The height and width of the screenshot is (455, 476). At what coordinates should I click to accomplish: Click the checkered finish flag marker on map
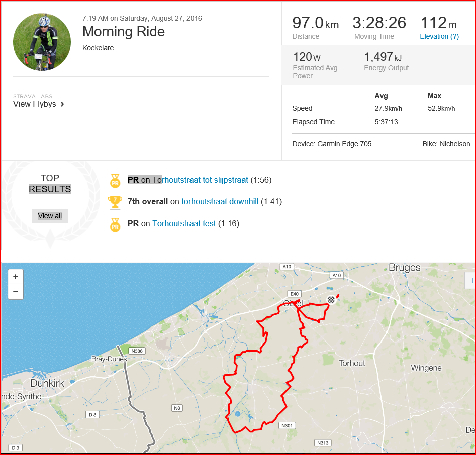click(x=331, y=300)
